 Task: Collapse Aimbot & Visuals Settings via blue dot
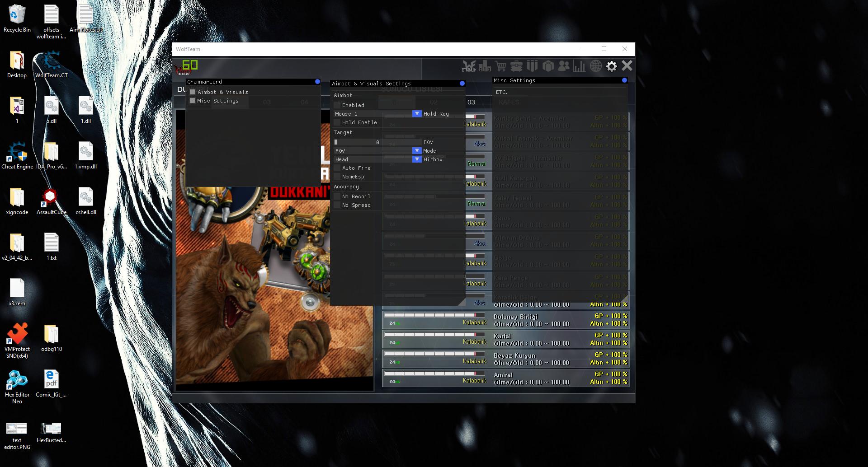[462, 84]
